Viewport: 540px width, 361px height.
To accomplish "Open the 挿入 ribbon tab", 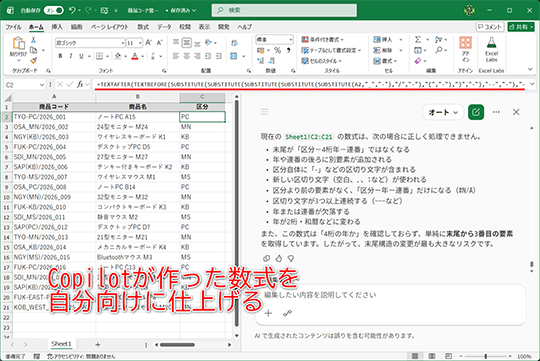I will [57, 27].
